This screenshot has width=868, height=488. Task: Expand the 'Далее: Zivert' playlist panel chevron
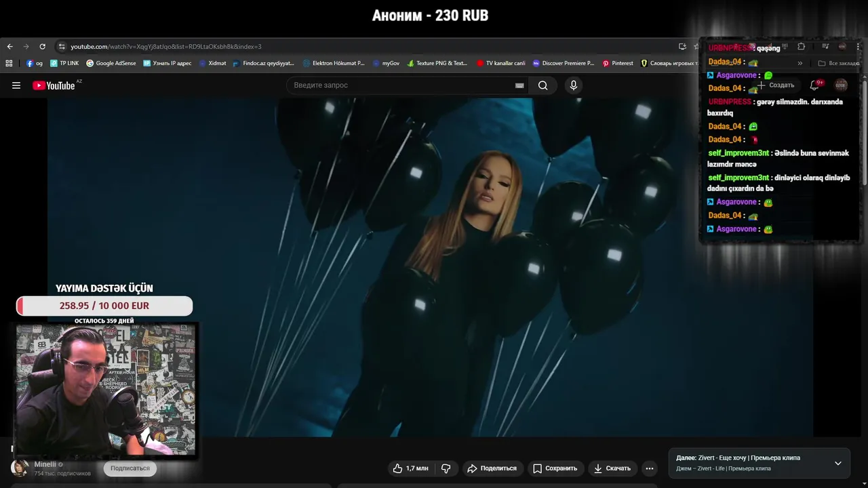click(838, 464)
